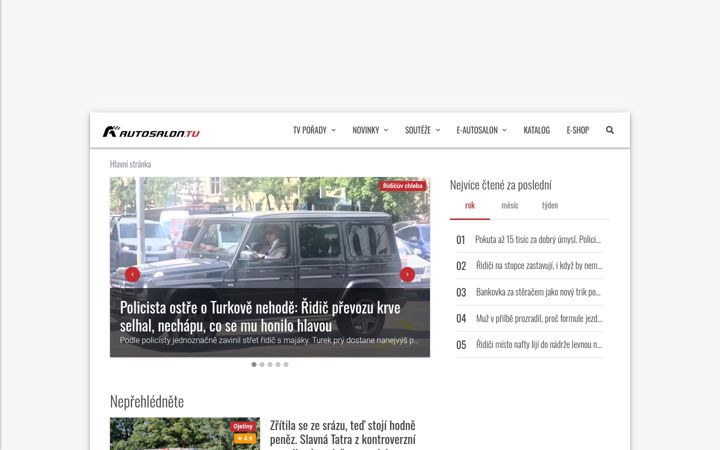Screen dimensions: 720x450
Task: Click the carousel subtitle 'Podle policisty jednoznačně zavinil'
Action: [269, 341]
